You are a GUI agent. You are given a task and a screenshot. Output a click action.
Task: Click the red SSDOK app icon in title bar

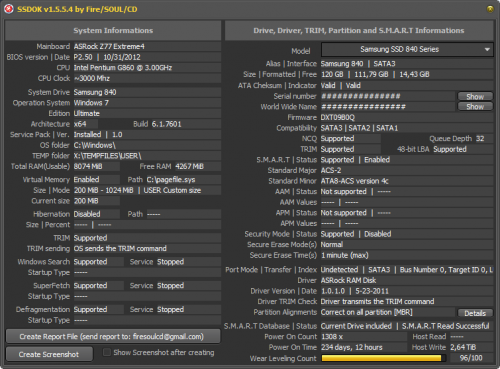tap(9, 9)
